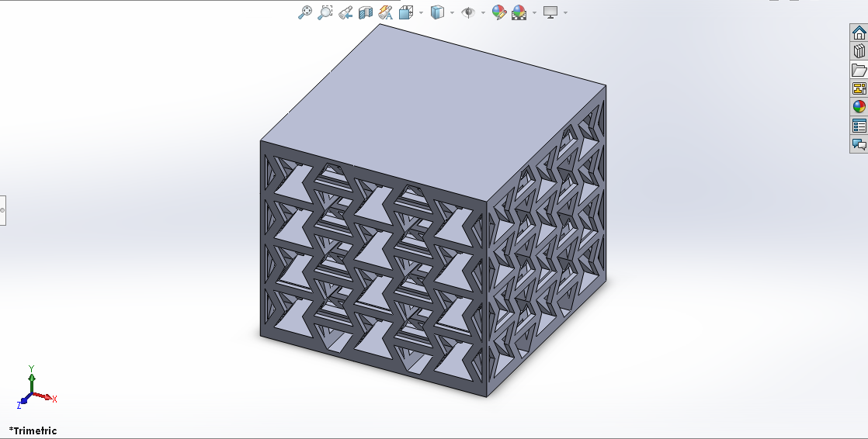Open the Custom Properties tab
Image resolution: width=868 pixels, height=439 pixels.
click(859, 126)
